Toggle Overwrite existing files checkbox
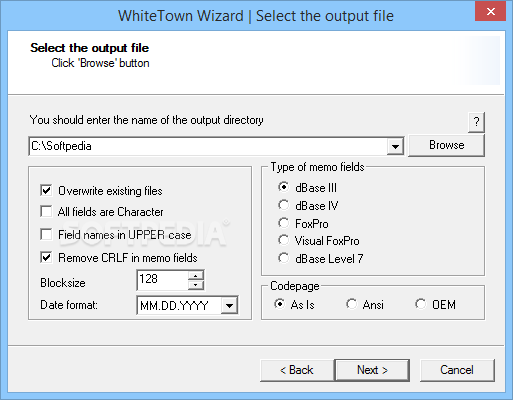Viewport: 513px width, 400px height. coord(46,190)
